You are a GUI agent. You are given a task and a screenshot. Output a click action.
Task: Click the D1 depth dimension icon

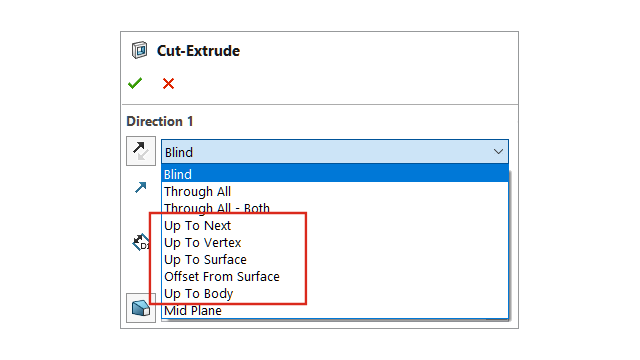pos(141,242)
